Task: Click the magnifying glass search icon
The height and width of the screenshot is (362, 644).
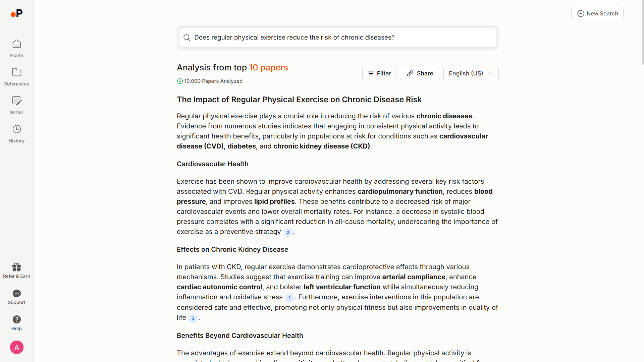Action: tap(187, 38)
